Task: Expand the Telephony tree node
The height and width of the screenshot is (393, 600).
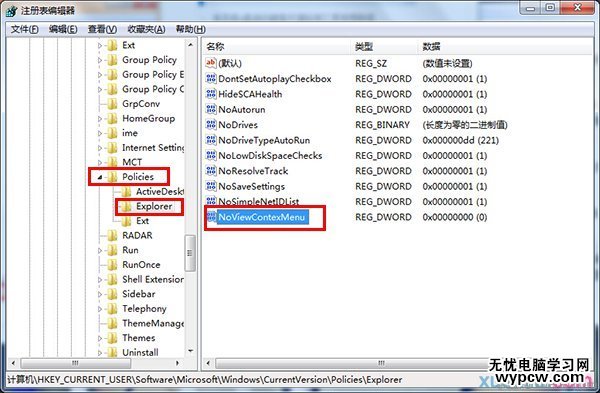Action: point(100,308)
